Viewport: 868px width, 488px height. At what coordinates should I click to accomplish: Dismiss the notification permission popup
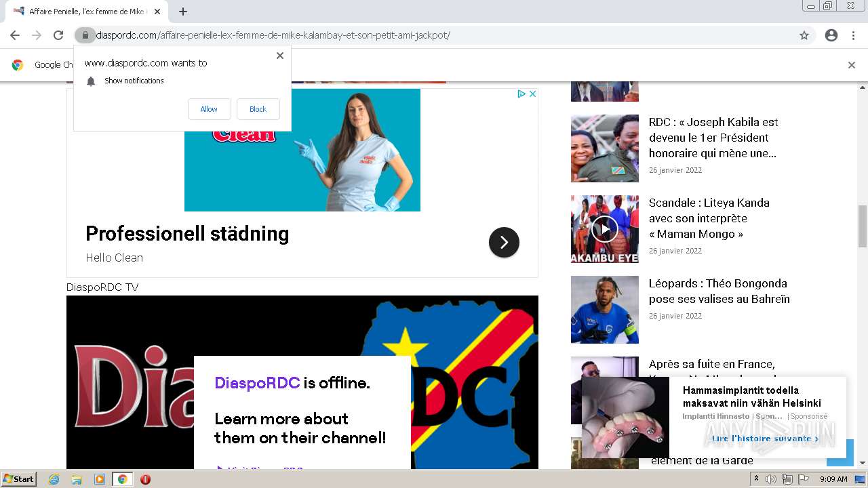(280, 56)
